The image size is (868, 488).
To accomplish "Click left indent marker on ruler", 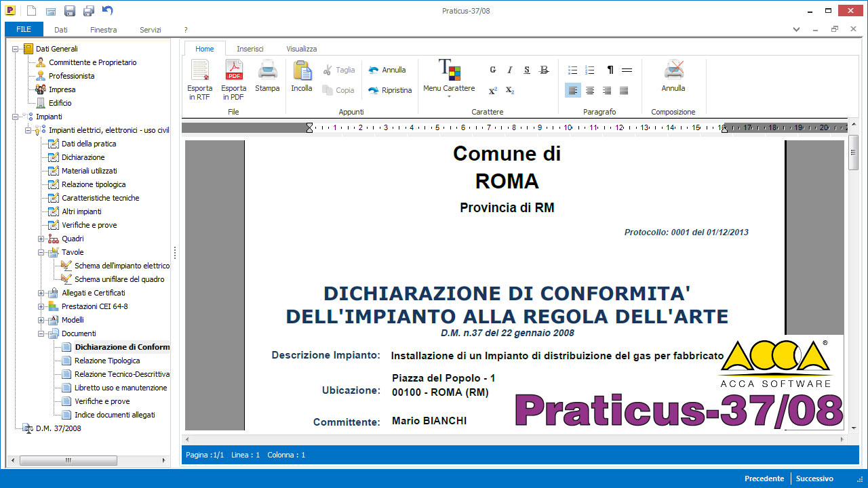I will [309, 127].
